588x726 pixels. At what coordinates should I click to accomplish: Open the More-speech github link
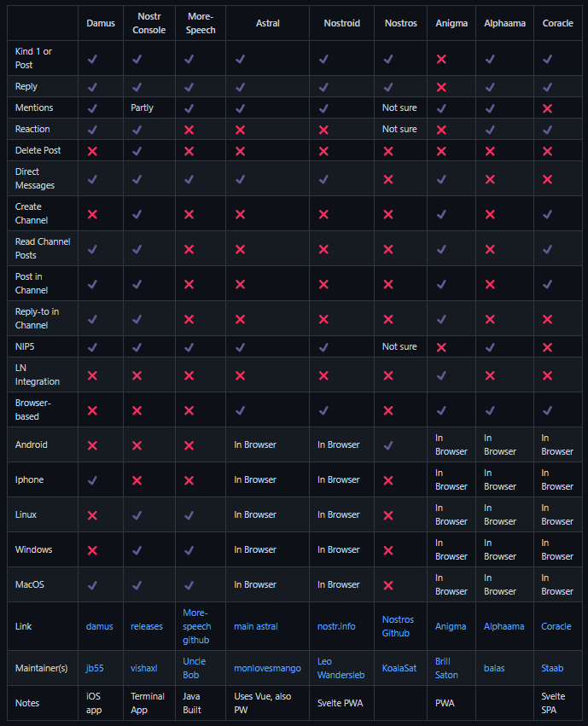click(x=197, y=626)
